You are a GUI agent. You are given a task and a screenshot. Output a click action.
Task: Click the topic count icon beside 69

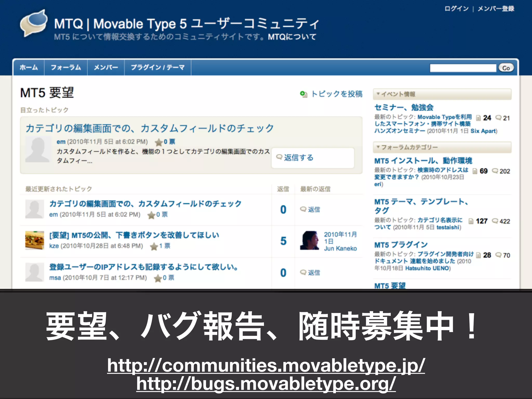point(475,171)
